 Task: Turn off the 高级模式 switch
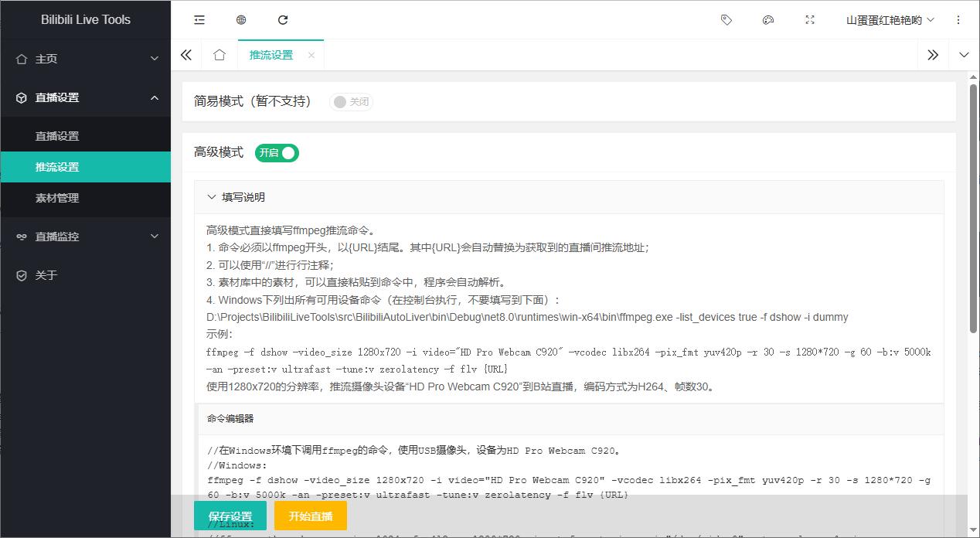tap(277, 153)
